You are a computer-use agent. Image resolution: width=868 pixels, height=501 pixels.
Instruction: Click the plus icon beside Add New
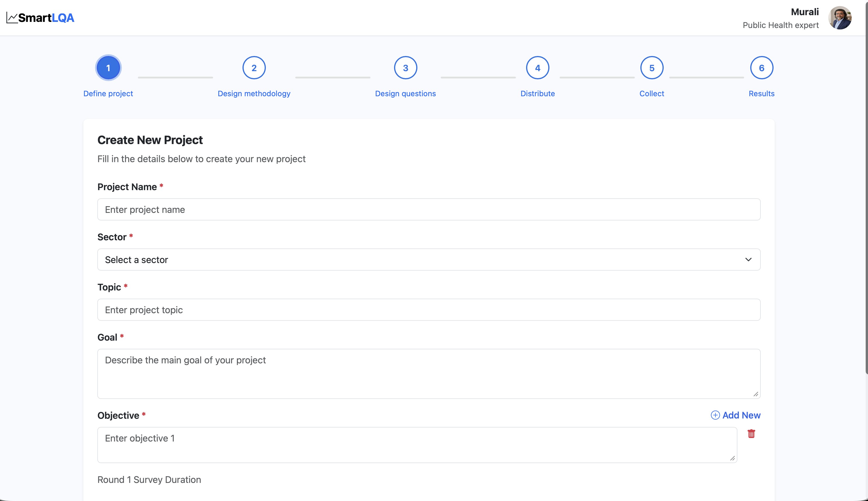(716, 415)
